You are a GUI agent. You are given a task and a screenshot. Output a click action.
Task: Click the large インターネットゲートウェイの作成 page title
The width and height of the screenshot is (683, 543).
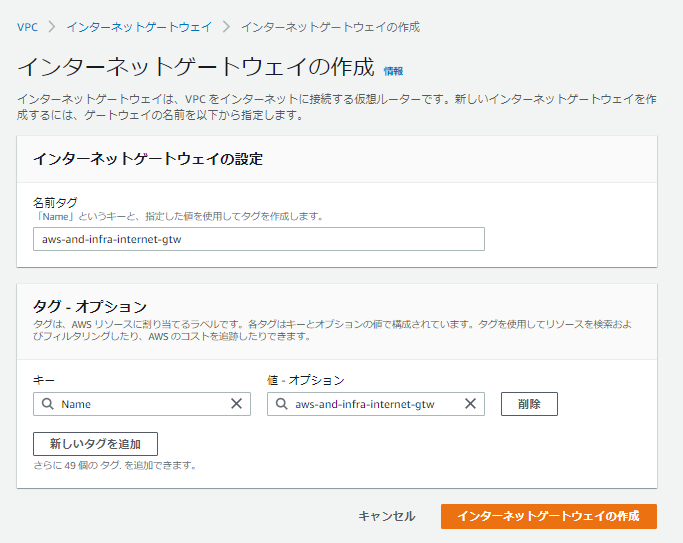click(x=196, y=68)
